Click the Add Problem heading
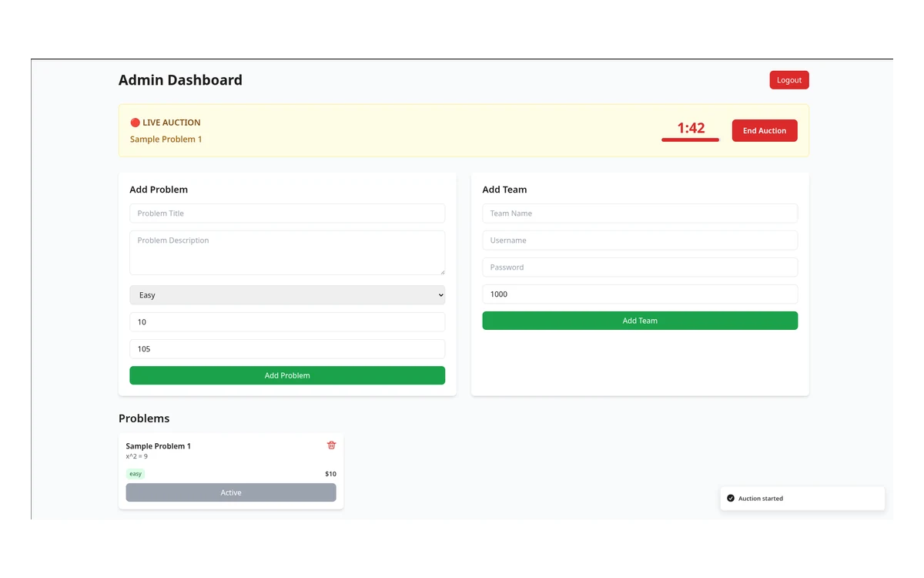Viewport: 924px width, 578px height. coord(159,190)
